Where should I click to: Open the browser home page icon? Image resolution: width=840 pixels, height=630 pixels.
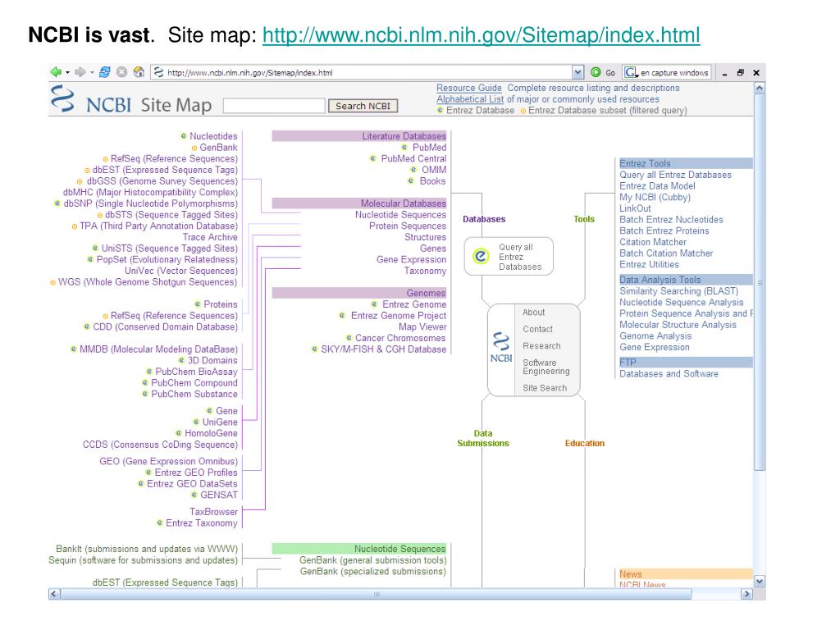[139, 72]
